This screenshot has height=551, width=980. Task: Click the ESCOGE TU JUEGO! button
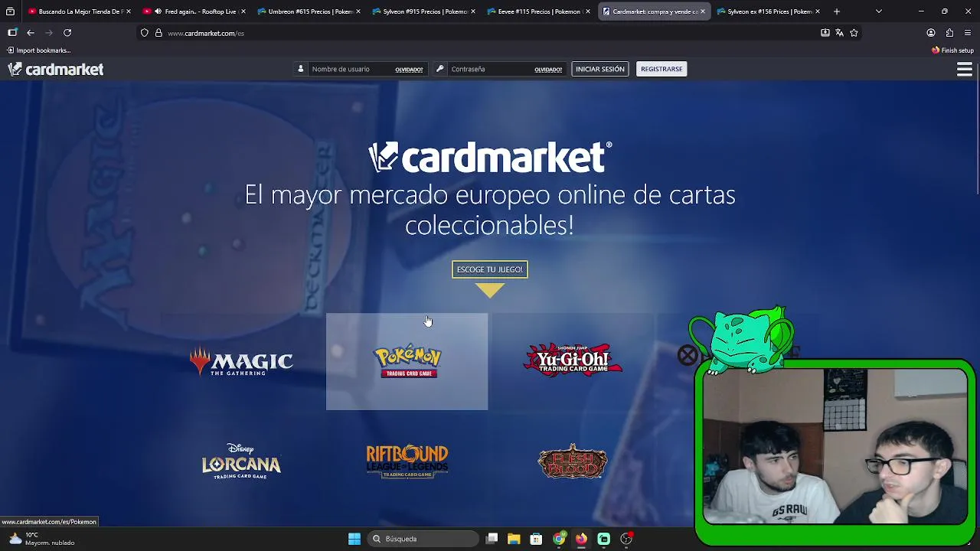point(490,269)
